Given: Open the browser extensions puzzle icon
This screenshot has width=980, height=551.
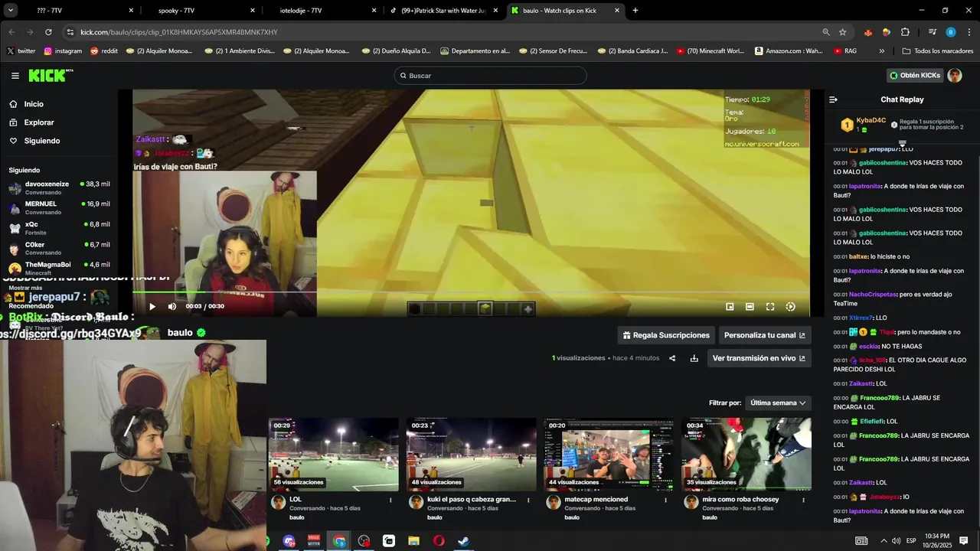Looking at the screenshot, I should (906, 32).
